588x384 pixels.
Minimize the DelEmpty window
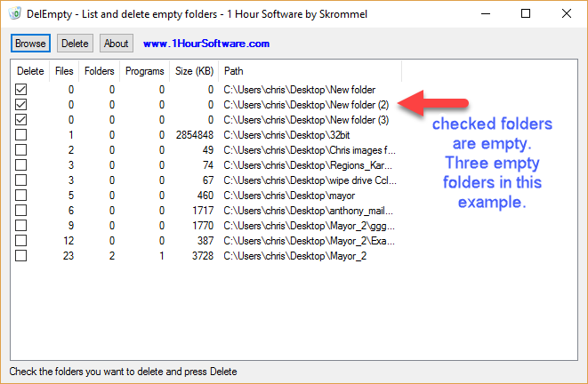[486, 14]
